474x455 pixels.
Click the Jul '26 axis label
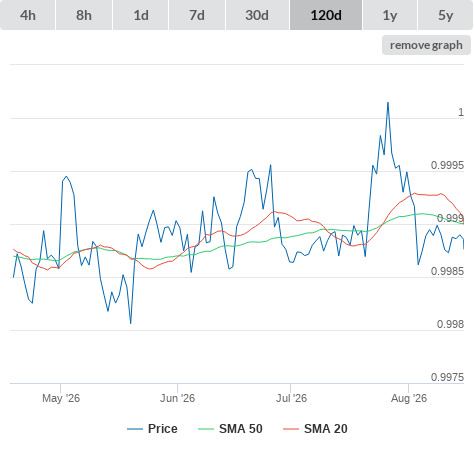click(291, 398)
